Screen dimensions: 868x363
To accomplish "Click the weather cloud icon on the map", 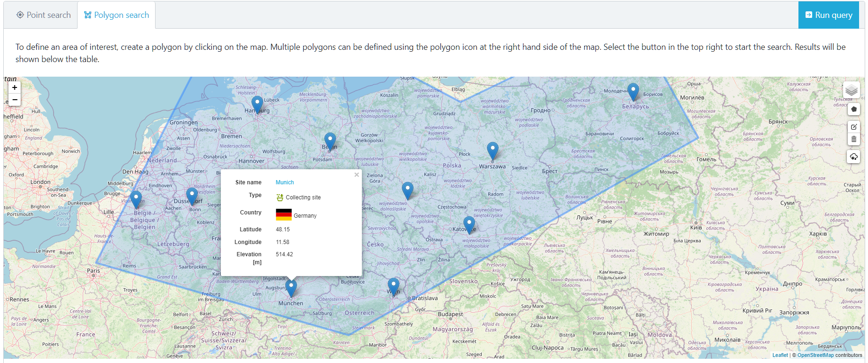I will point(853,157).
